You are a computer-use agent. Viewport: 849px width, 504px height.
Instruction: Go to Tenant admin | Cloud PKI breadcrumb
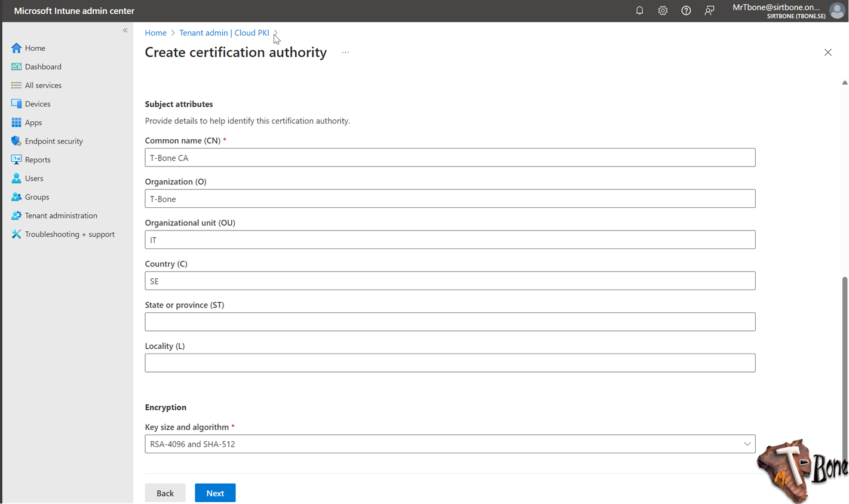pyautogui.click(x=224, y=33)
